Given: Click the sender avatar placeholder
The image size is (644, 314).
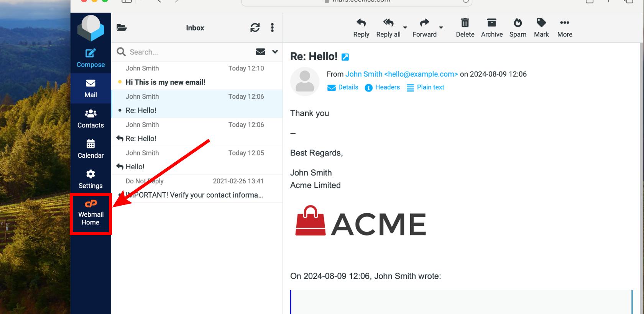Looking at the screenshot, I should [305, 81].
